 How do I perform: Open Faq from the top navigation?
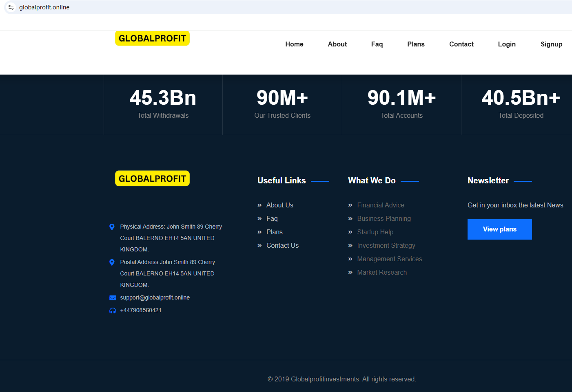pos(377,44)
